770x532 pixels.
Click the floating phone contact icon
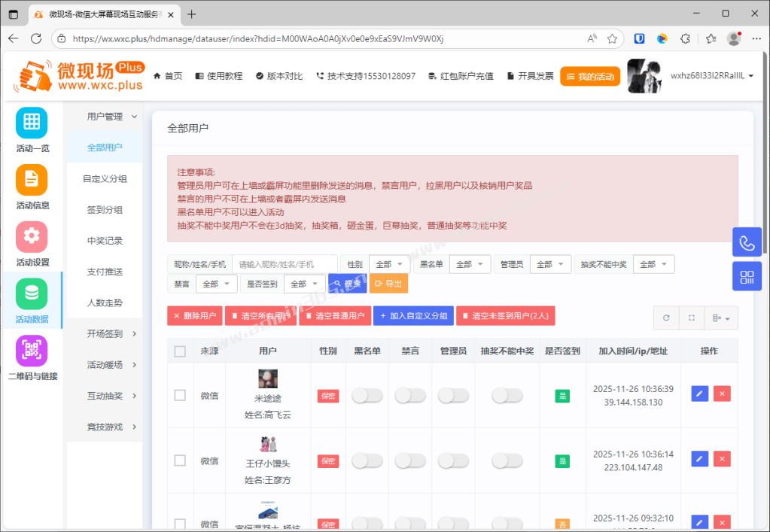[x=746, y=242]
